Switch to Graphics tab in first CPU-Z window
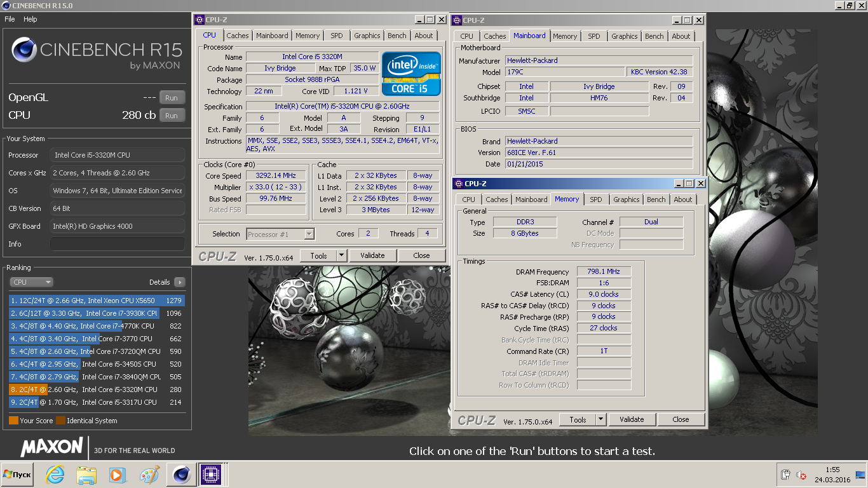 point(367,36)
